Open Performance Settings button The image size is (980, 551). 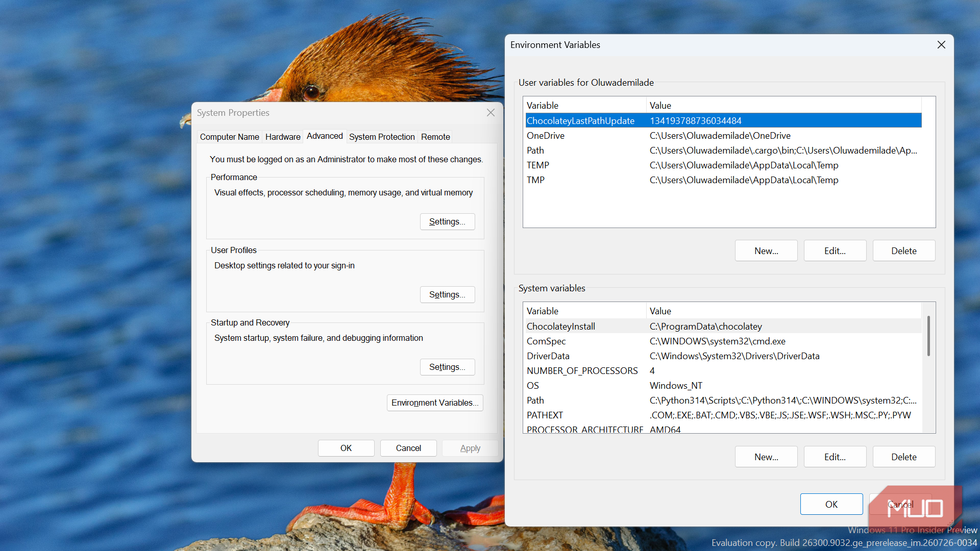[x=447, y=222]
